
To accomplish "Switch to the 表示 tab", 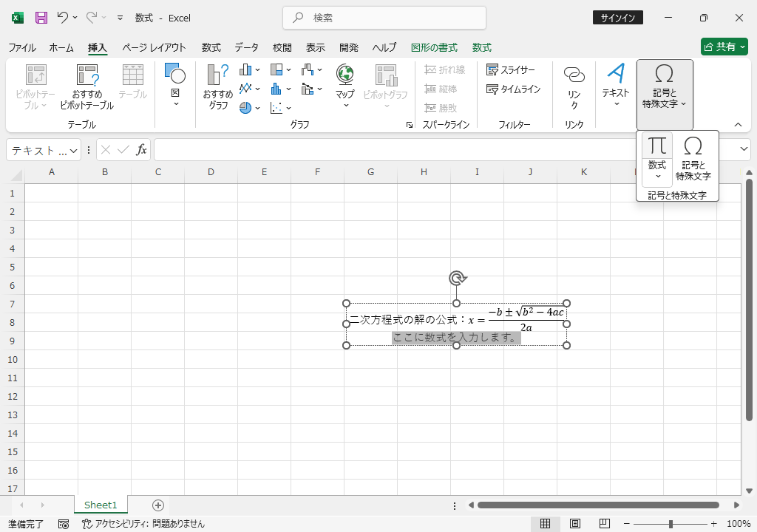I will (315, 47).
